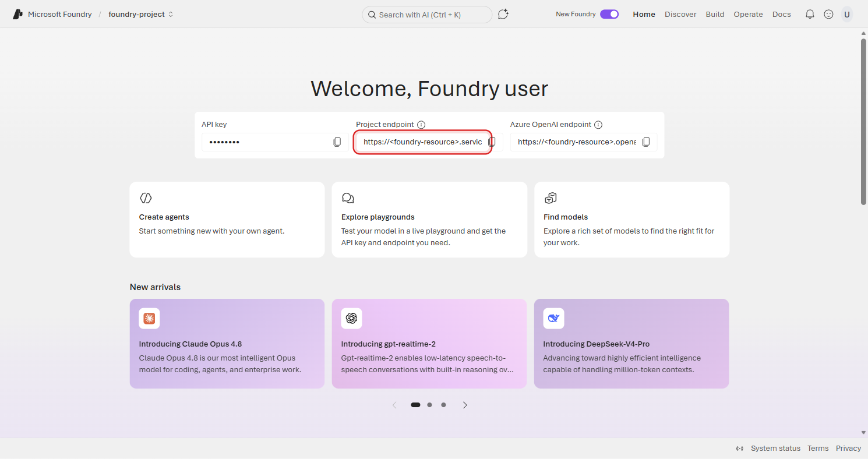
Task: Click the Microsoft Foundry breadcrumb link
Action: (x=60, y=14)
